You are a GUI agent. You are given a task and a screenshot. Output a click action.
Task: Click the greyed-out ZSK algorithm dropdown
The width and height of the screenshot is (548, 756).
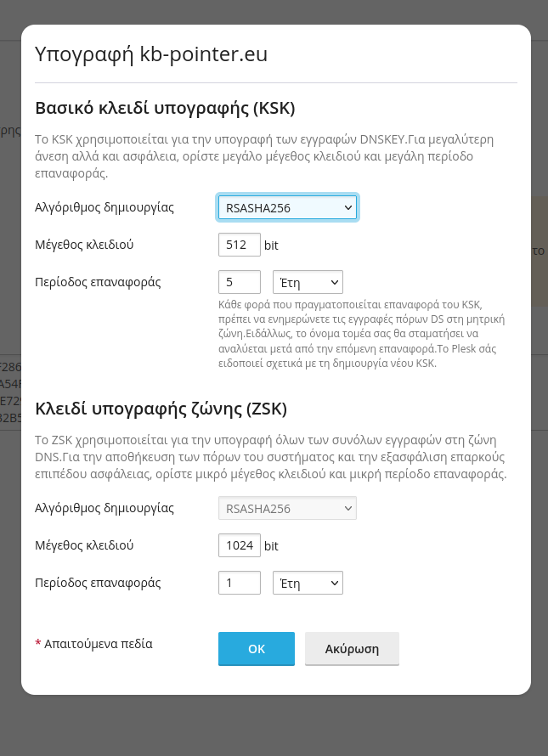coord(287,508)
